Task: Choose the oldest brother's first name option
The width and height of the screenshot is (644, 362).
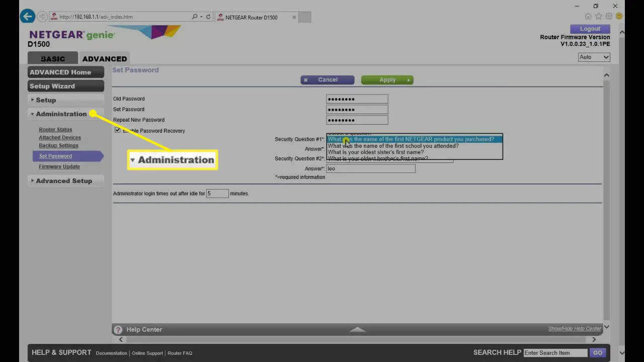Action: (414, 158)
